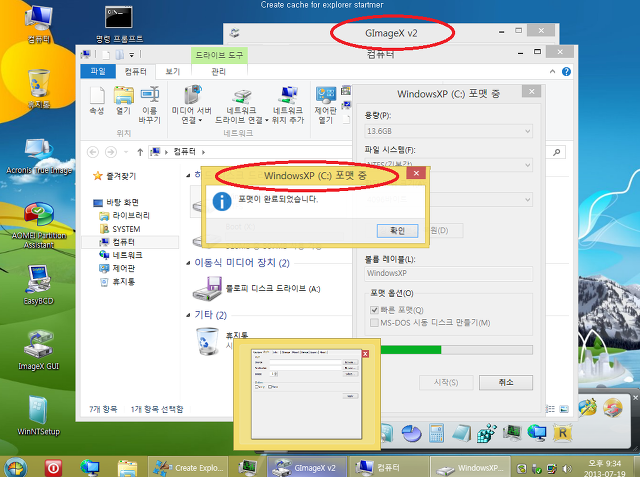Switch to GImageX v2 taskbar button
Viewport: 640px width, 477px height.
(307, 468)
